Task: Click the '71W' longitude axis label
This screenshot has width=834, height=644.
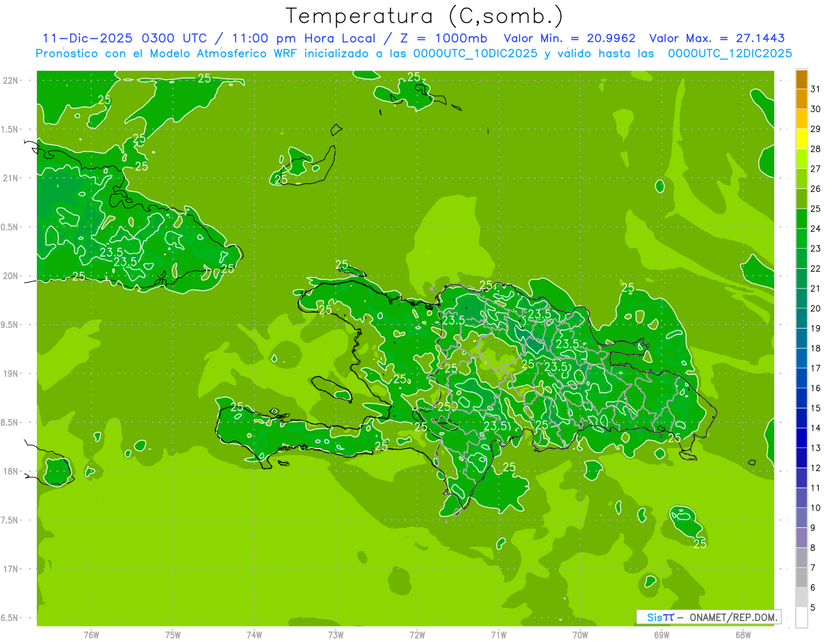Action: tap(498, 634)
